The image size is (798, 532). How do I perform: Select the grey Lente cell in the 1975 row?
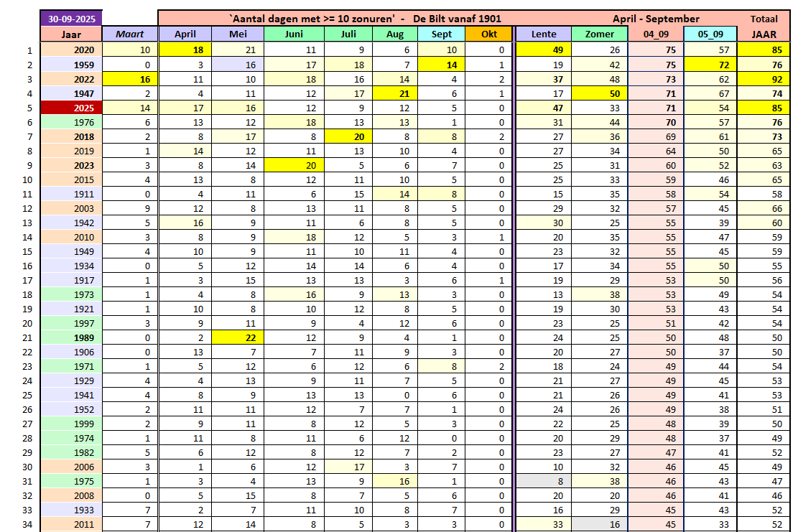click(x=543, y=481)
